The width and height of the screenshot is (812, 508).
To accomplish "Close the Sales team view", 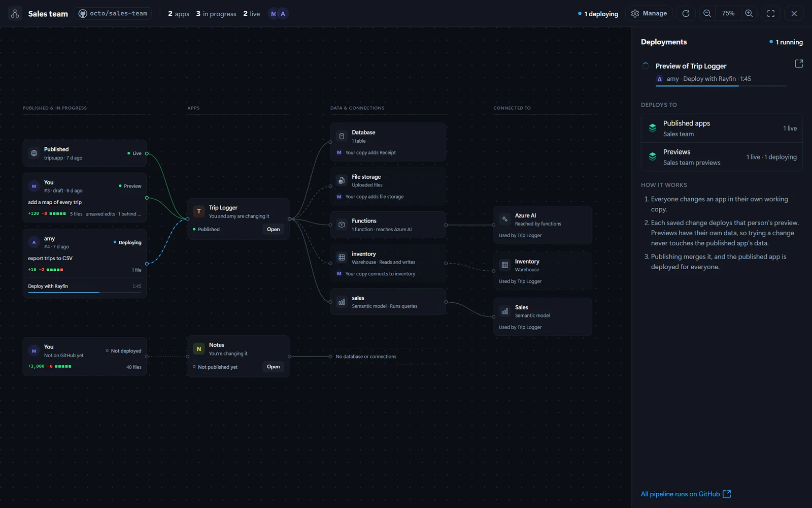I will pyautogui.click(x=794, y=14).
